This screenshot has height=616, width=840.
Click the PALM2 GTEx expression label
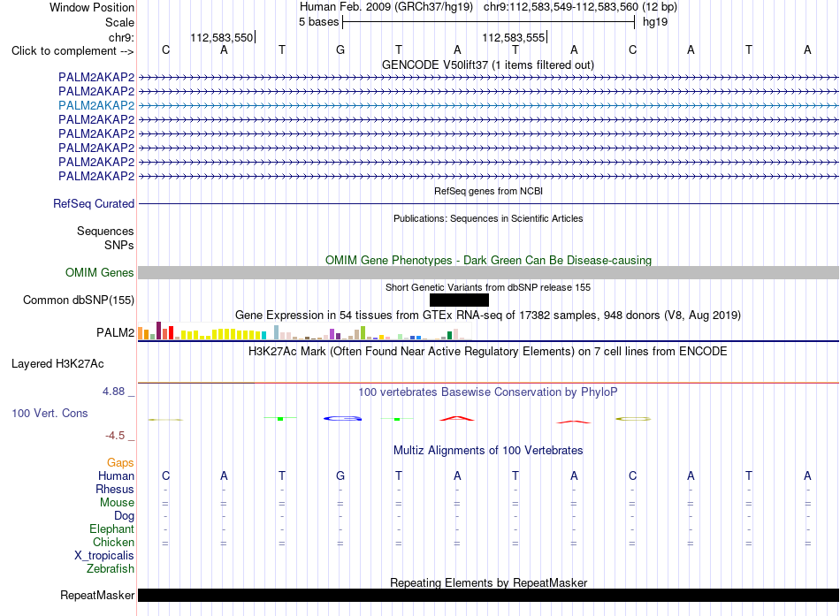115,332
